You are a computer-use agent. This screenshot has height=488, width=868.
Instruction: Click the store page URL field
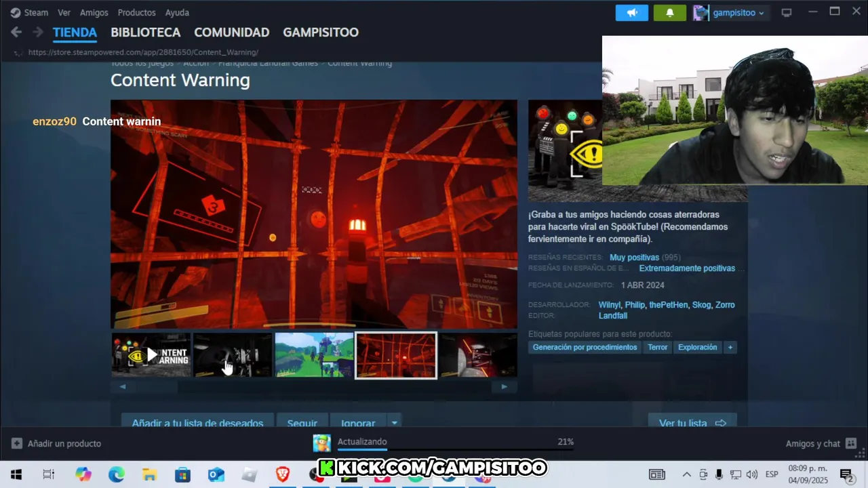point(143,52)
